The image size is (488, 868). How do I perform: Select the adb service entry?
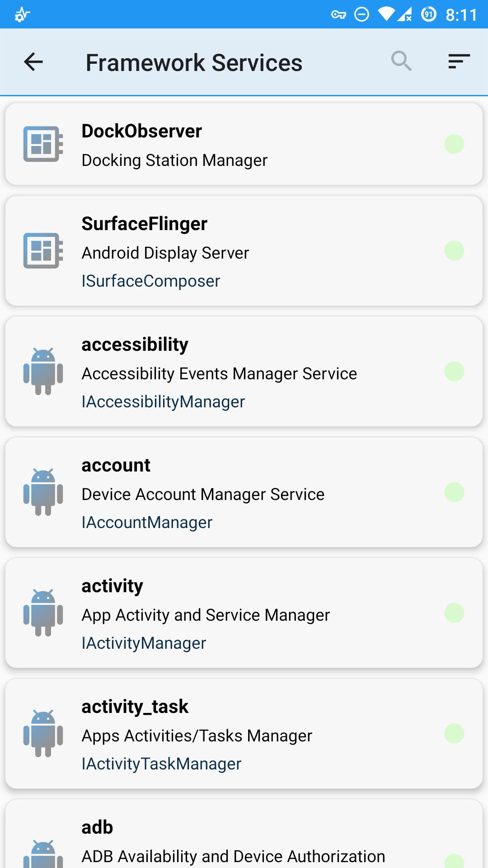[244, 834]
